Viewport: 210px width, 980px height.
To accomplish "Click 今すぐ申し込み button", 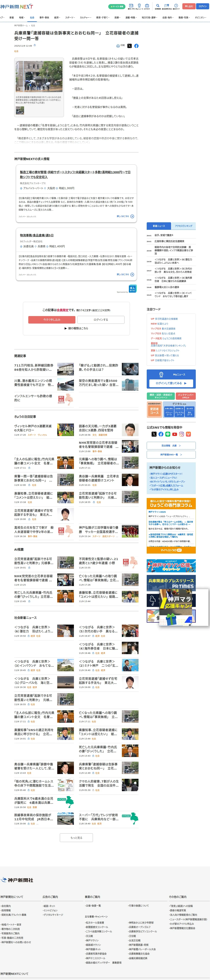I will tap(52, 320).
